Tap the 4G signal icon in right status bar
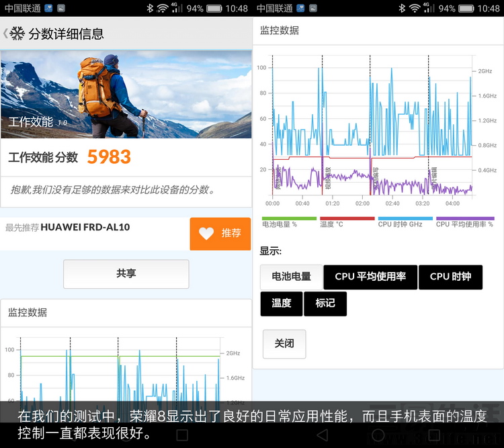Viewport: 504px width, 448px height. [x=429, y=7]
